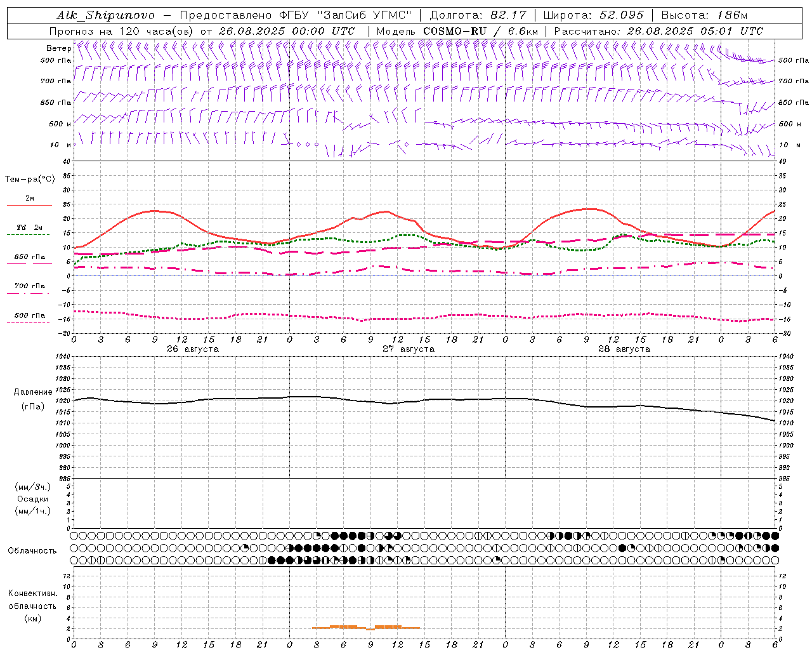
Task: Click the '(гПа)' unit under Давление
Action: (x=33, y=407)
